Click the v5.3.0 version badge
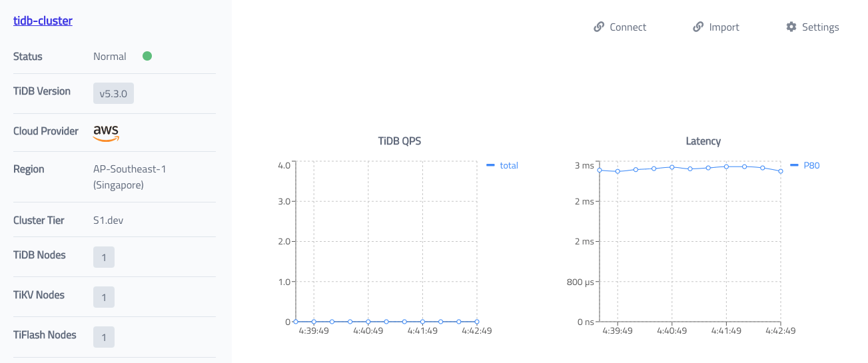 113,94
